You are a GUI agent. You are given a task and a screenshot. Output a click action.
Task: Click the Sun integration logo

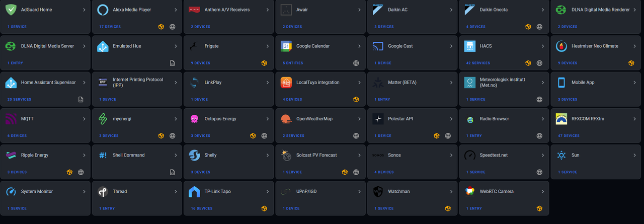tap(561, 155)
